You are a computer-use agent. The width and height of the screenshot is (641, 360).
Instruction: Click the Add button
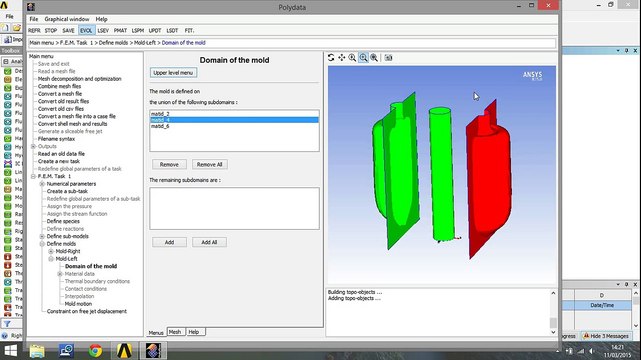tap(169, 242)
